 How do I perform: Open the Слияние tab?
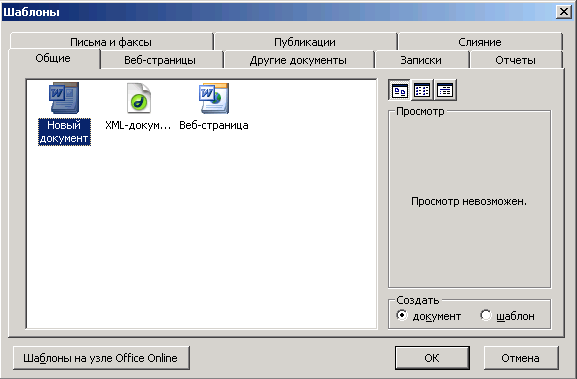coord(480,42)
